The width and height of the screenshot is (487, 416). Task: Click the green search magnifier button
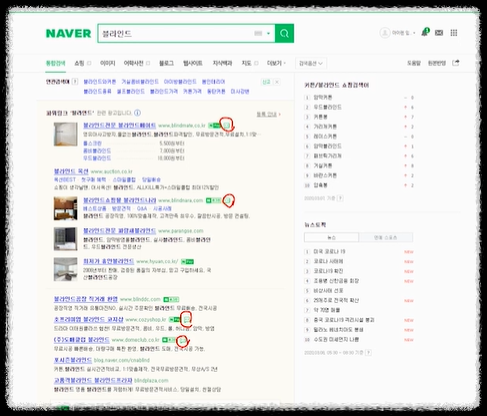(284, 33)
